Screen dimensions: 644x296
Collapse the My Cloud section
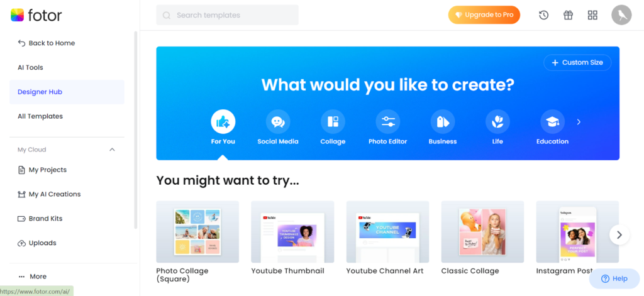[112, 150]
